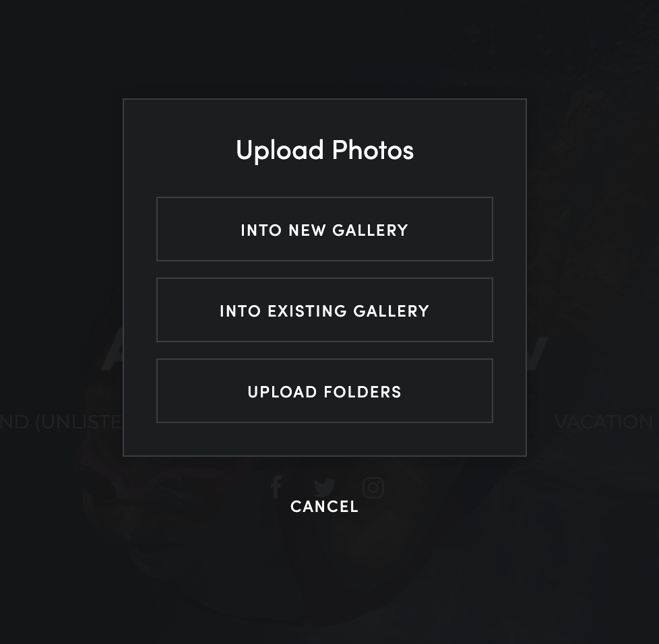The width and height of the screenshot is (659, 644).
Task: Click the faded large title letter left of dialog
Action: tap(112, 354)
